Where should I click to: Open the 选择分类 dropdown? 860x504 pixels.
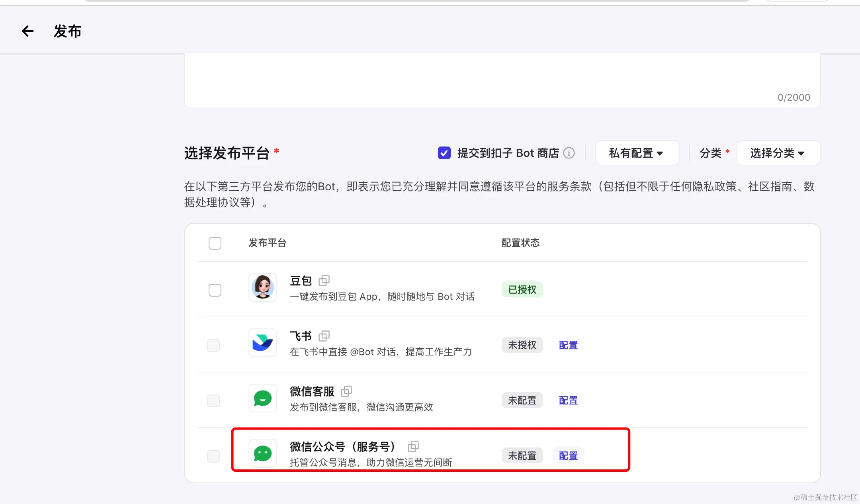click(x=778, y=153)
